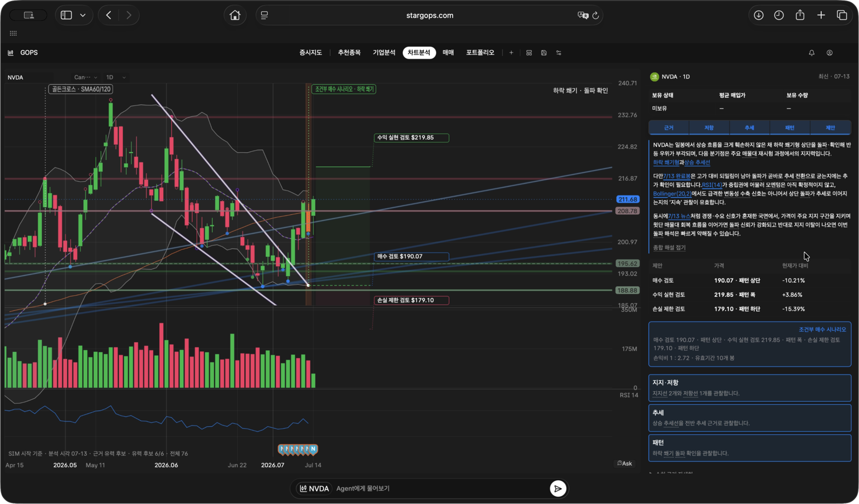Switch to the 추천종목 tab

[x=349, y=52]
